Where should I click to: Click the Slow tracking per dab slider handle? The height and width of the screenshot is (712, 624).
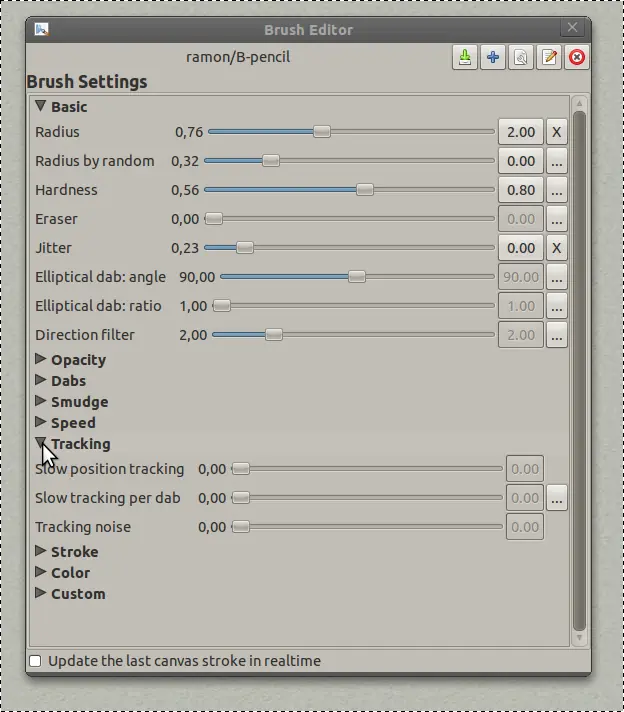pyautogui.click(x=241, y=498)
